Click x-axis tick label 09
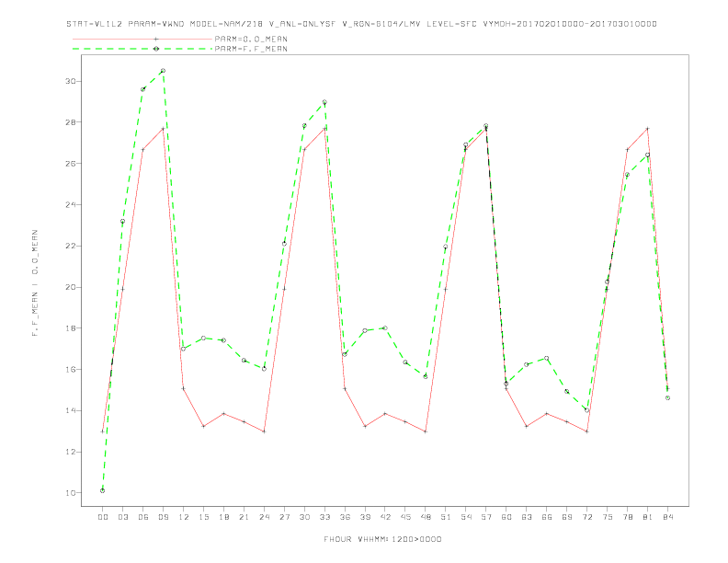728x563 pixels. coord(163,517)
